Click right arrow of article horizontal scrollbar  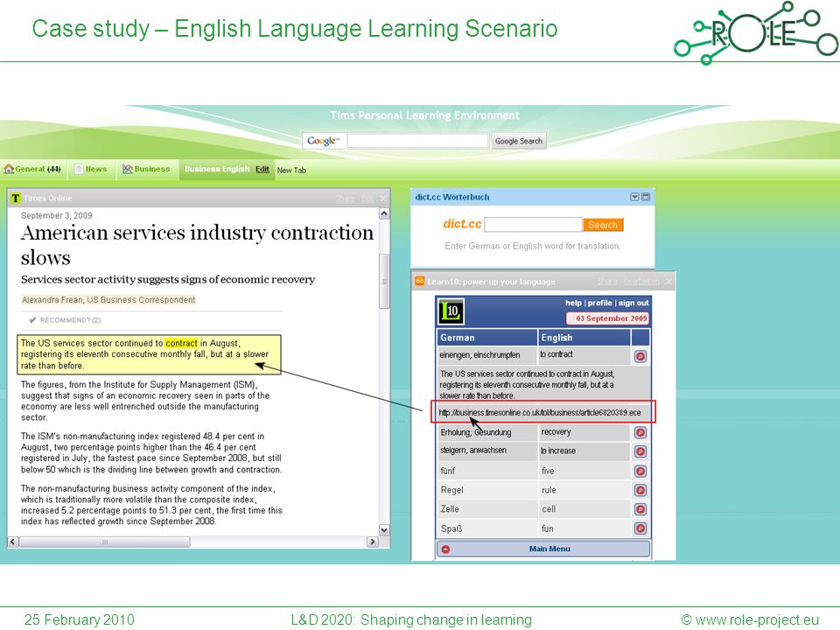pos(373,542)
